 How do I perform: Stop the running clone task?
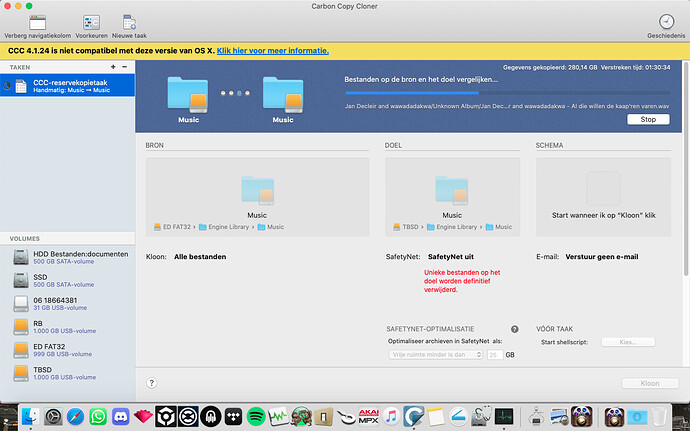point(648,119)
